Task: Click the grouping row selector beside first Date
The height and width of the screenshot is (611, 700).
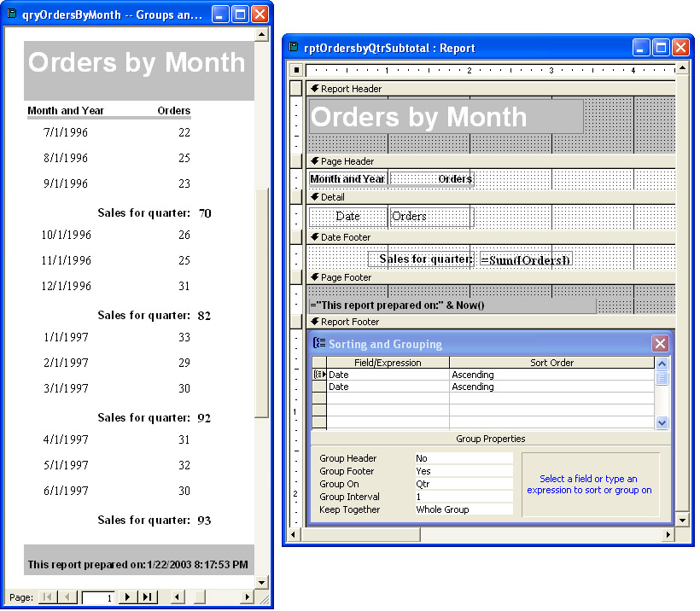Action: pyautogui.click(x=319, y=375)
